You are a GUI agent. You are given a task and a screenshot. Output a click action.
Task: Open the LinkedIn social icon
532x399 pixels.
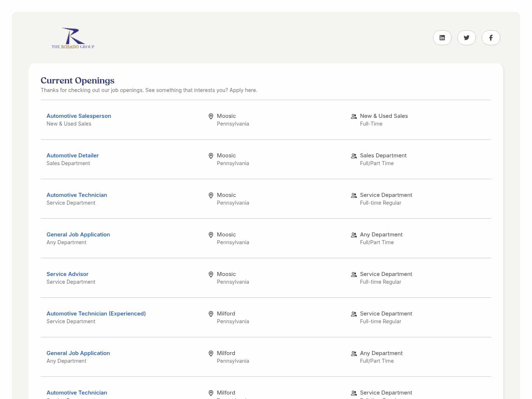click(x=442, y=38)
